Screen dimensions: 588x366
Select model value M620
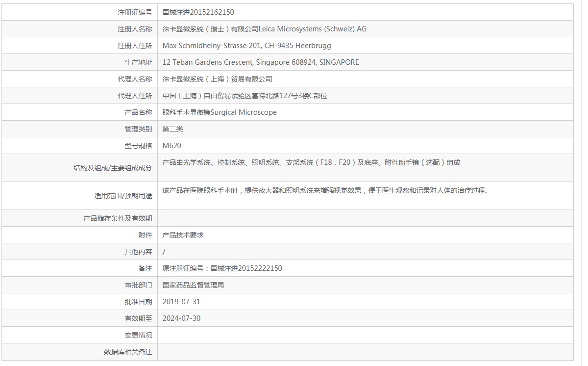click(171, 146)
